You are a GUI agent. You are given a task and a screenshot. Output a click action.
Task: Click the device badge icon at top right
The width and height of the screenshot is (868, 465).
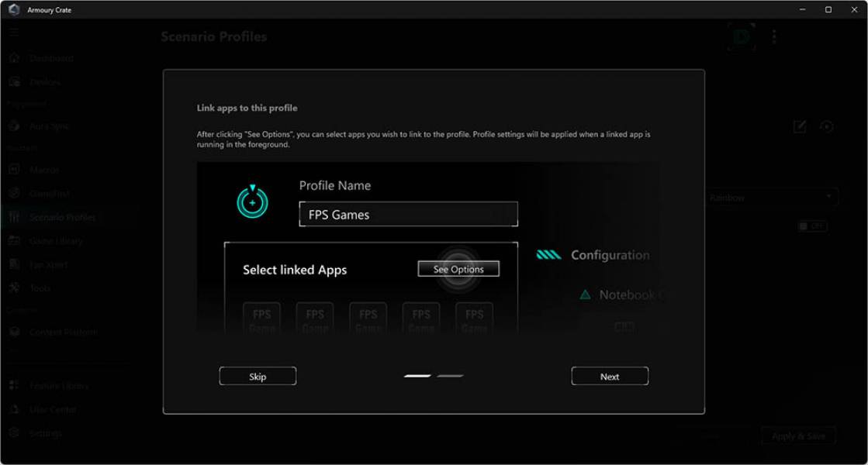[x=742, y=37]
